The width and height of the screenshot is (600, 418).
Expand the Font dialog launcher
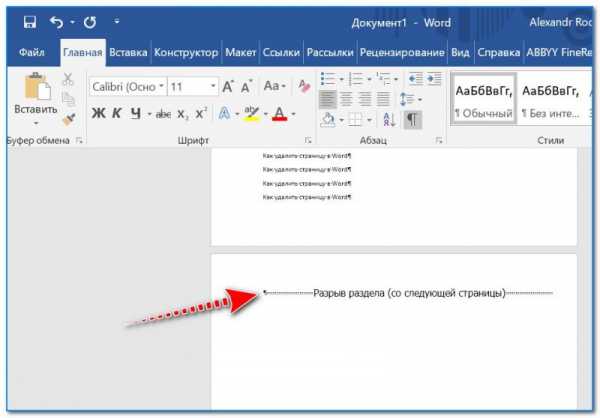pyautogui.click(x=305, y=142)
